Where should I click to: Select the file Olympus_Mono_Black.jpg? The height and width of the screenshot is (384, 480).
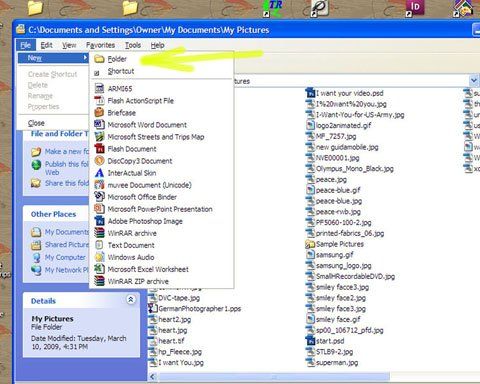[x=350, y=169]
